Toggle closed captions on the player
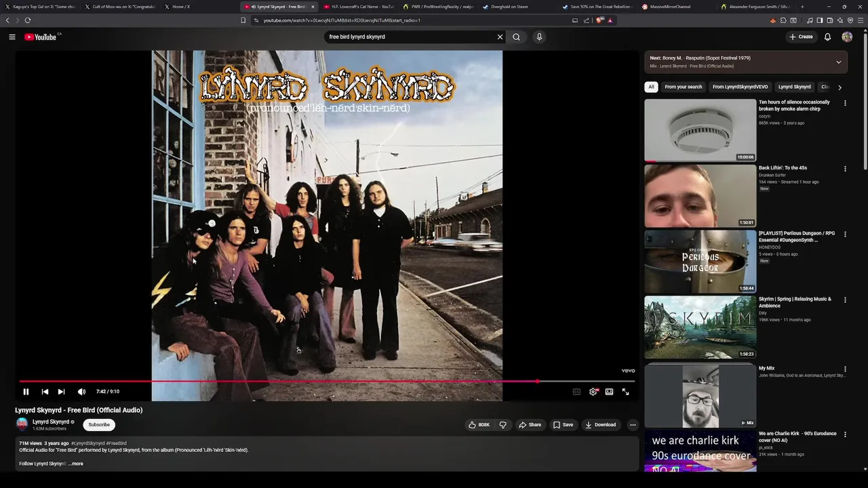868x488 pixels. (x=576, y=392)
